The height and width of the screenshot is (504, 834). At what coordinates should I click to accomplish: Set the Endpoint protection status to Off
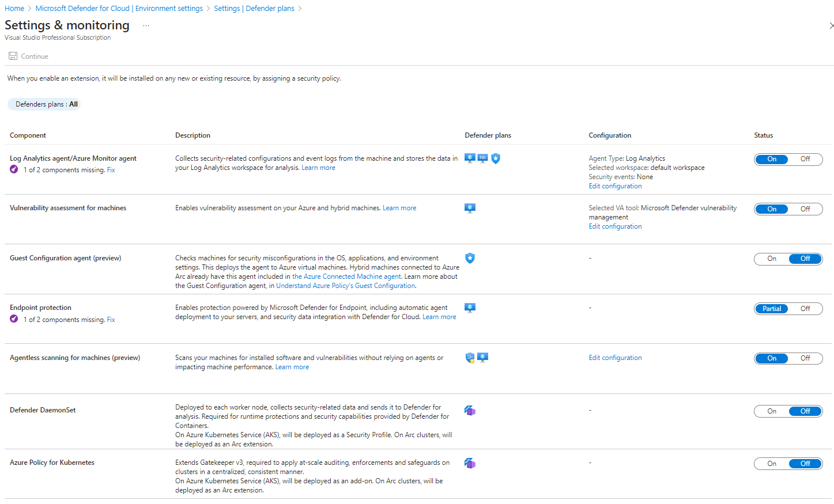(805, 309)
